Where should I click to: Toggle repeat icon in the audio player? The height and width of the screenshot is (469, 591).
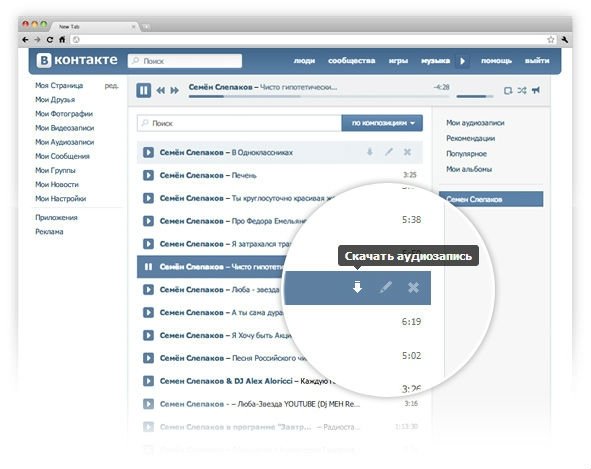[508, 90]
